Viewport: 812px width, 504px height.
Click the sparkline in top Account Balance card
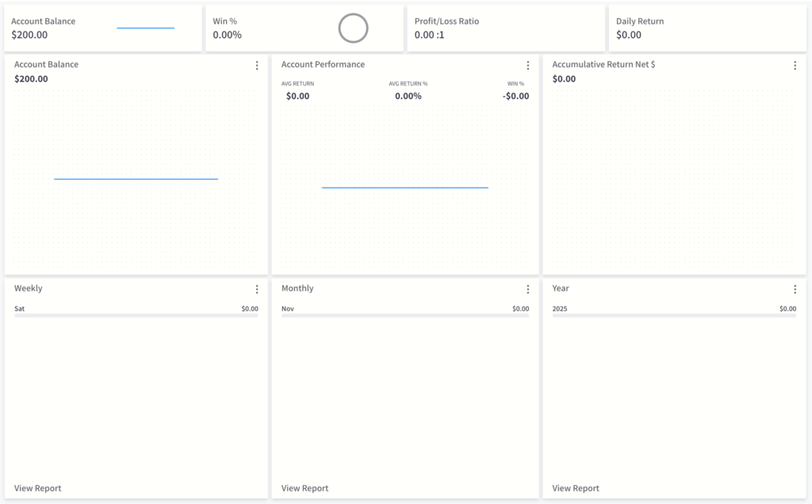[145, 29]
